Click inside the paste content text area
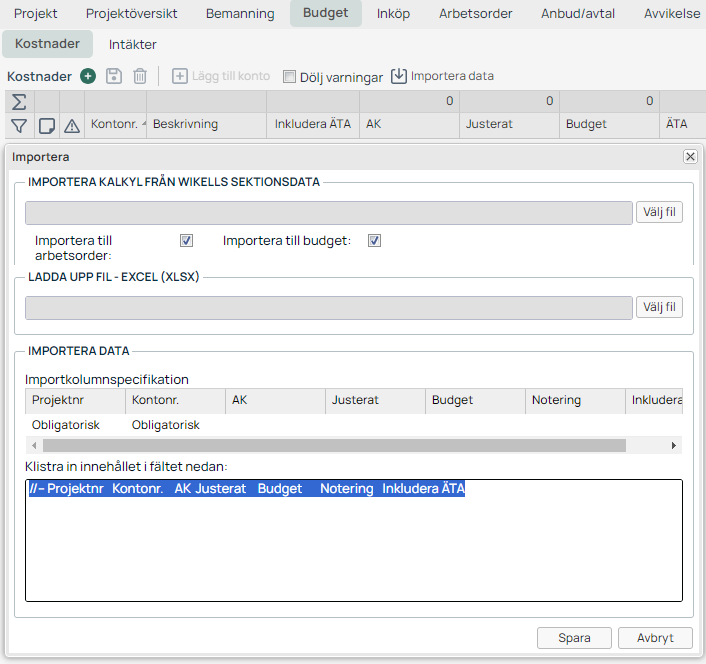Screen dimensions: 706x664 pyautogui.click(x=354, y=540)
